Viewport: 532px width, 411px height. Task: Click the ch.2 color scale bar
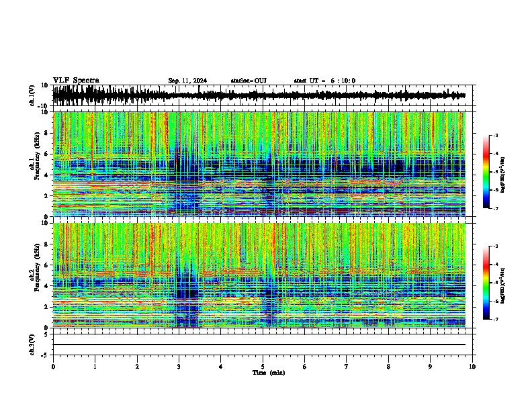(486, 283)
